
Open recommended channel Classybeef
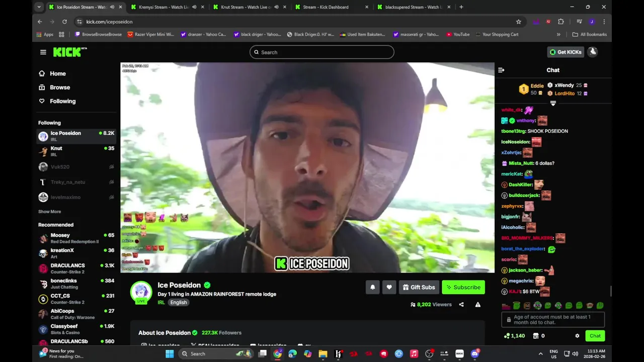pos(76,329)
